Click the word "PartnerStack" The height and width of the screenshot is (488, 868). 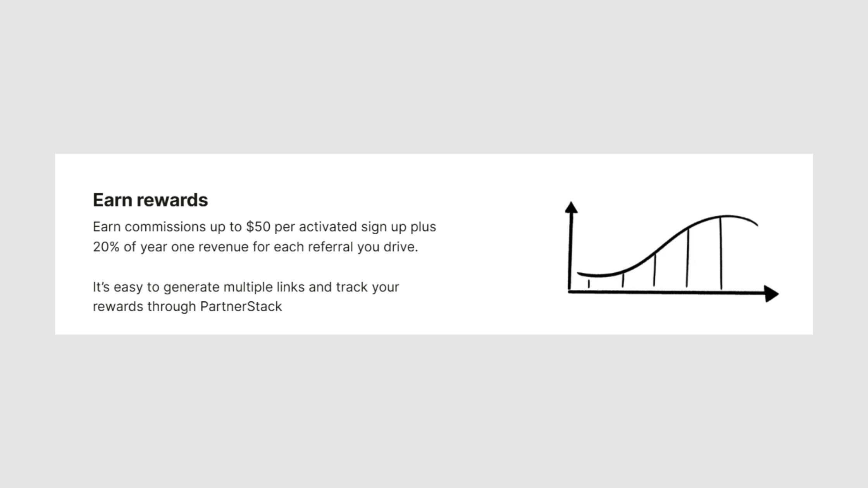tap(241, 306)
